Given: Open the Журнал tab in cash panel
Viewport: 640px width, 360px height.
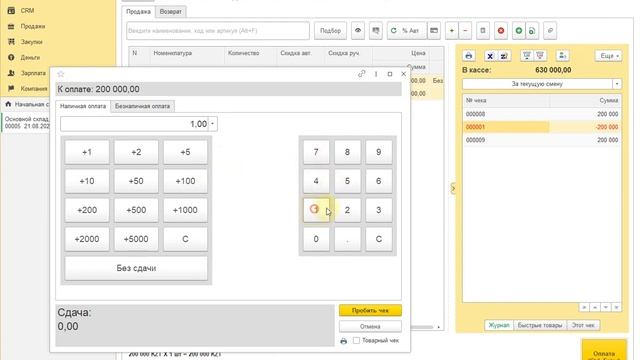Looking at the screenshot, I should [x=499, y=325].
